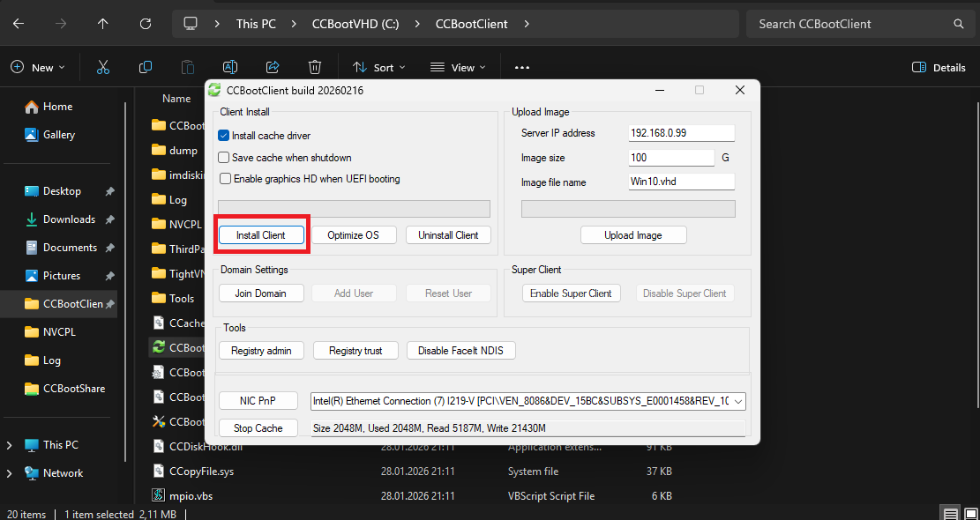
Task: Check Enable graphics HD when UEFI booting
Action: click(226, 179)
